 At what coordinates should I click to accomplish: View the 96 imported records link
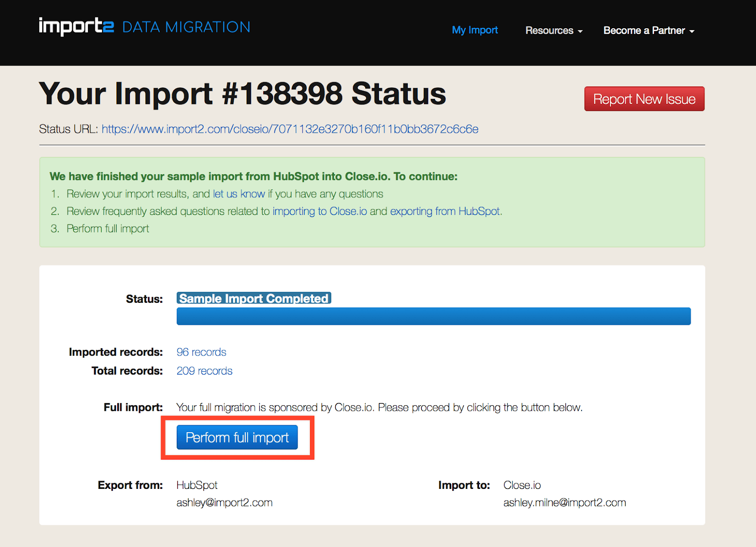click(x=201, y=352)
